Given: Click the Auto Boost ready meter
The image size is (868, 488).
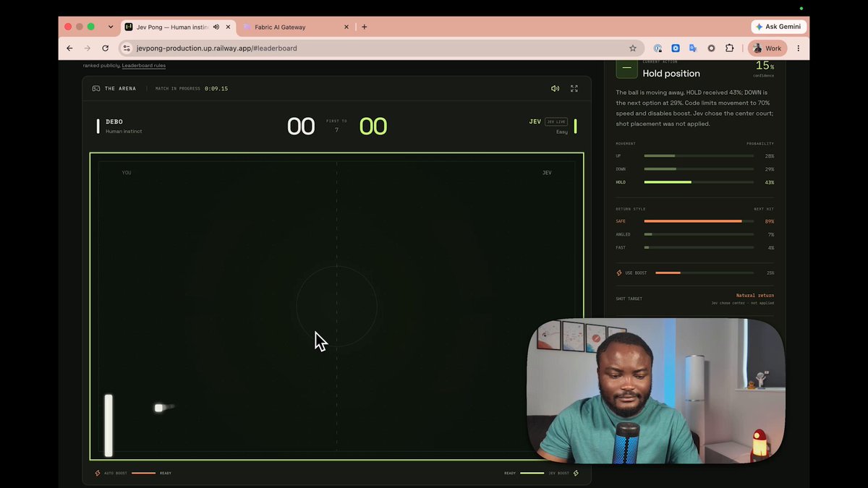Looking at the screenshot, I should (x=144, y=473).
